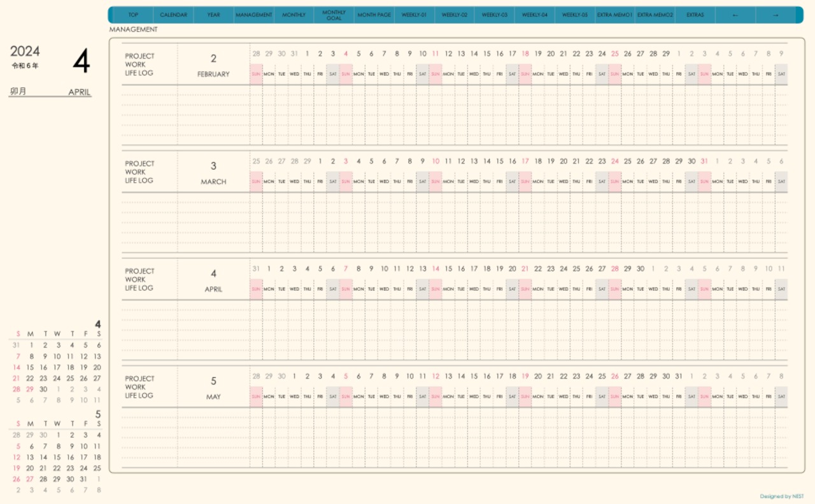Viewport: 815px width, 504px height.
Task: Click the mini calendar month number 4 header
Action: coord(98,324)
